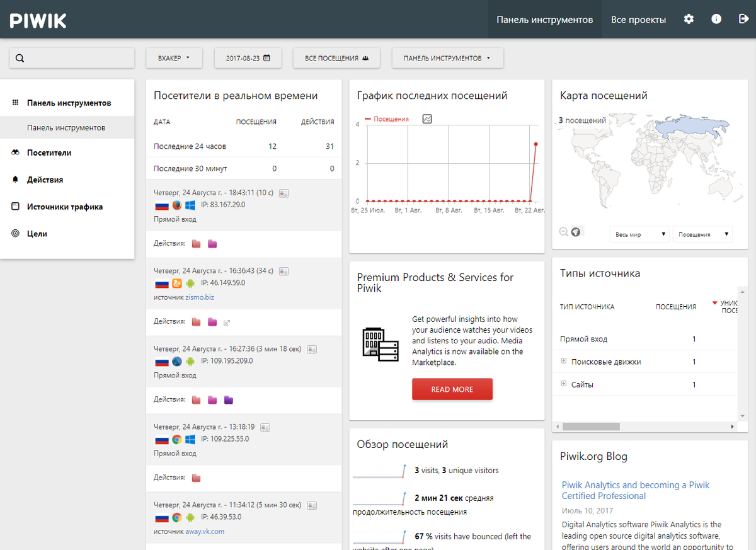Select Панель инструментов sidebar section
Image resolution: width=756 pixels, height=550 pixels.
[x=67, y=103]
